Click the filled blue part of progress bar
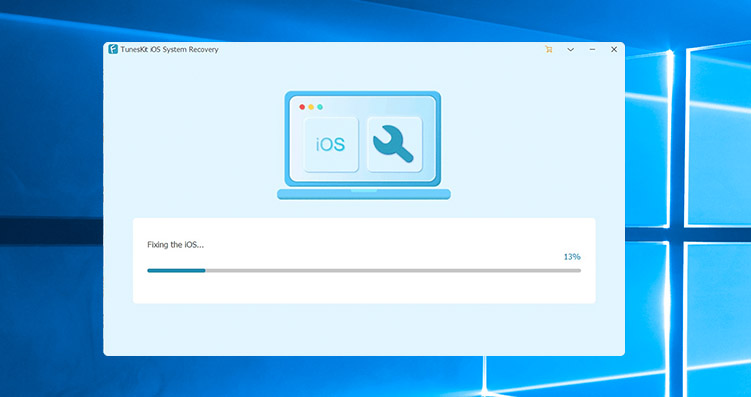751x397 pixels. [176, 271]
